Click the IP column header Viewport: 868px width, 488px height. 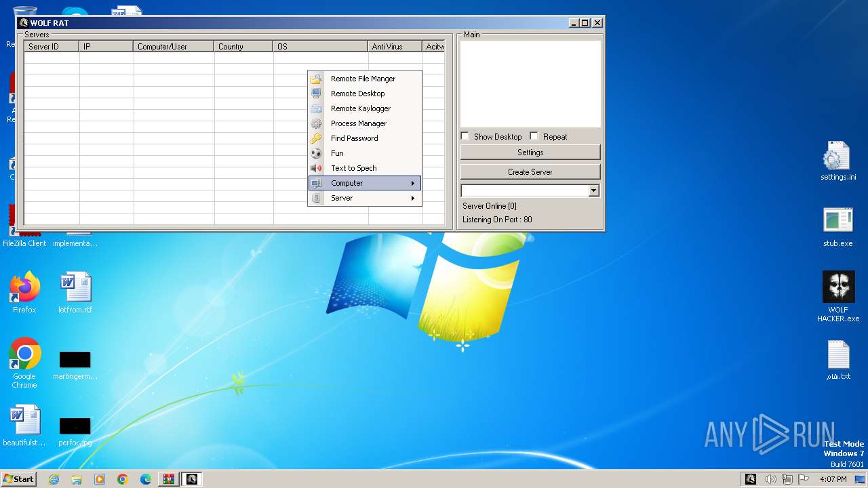106,47
